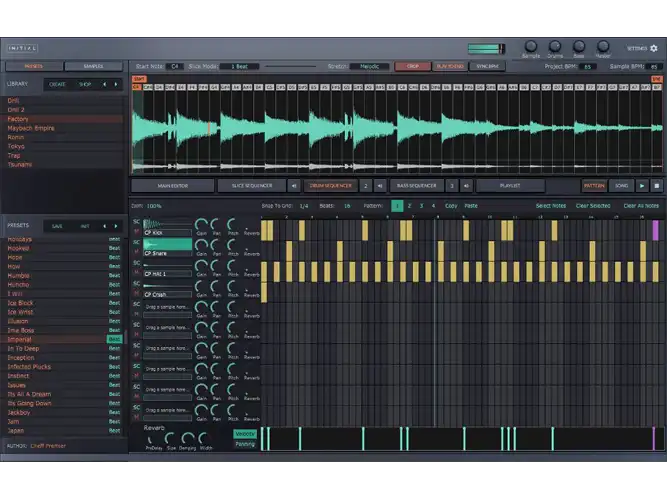Click the stop button in the transport
The height and width of the screenshot is (500, 667).
coord(656,186)
